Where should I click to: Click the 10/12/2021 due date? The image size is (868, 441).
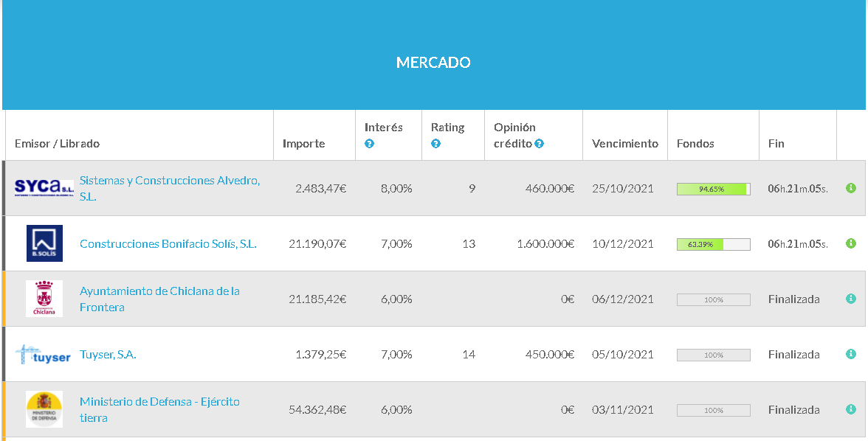coord(623,244)
